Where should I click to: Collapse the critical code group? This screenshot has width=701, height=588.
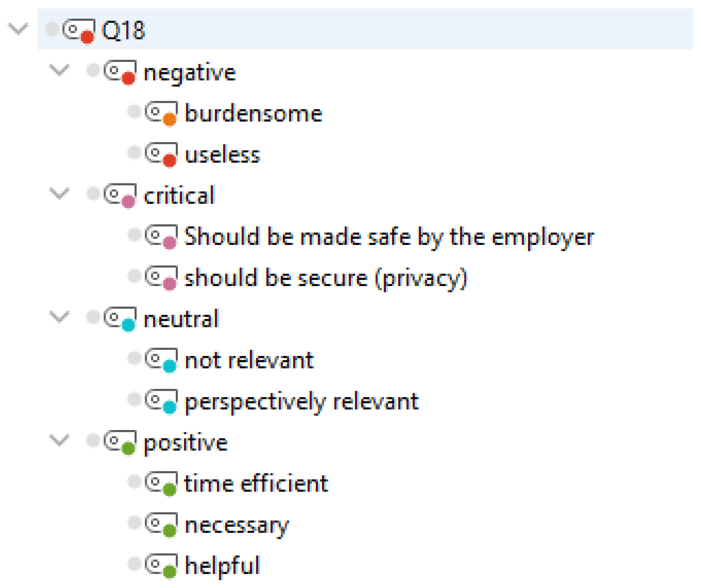[59, 193]
